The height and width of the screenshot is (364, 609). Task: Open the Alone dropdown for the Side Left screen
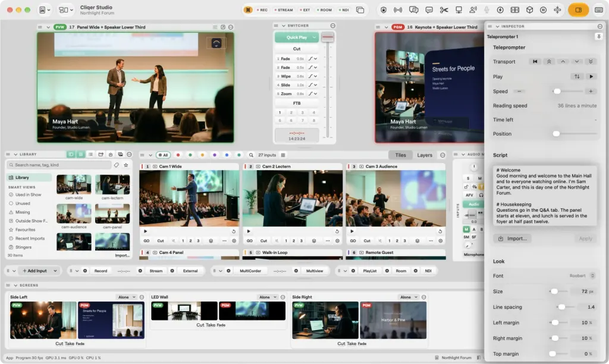[x=127, y=297]
